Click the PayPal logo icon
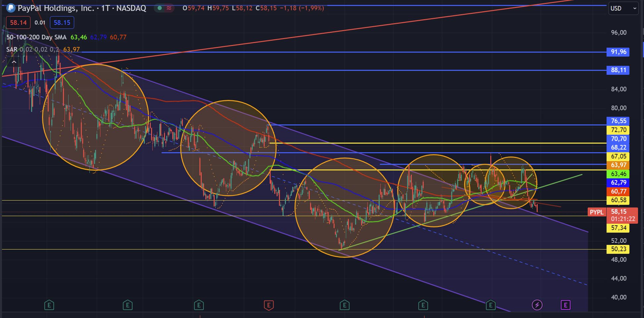This screenshot has height=318, width=644. [11, 8]
